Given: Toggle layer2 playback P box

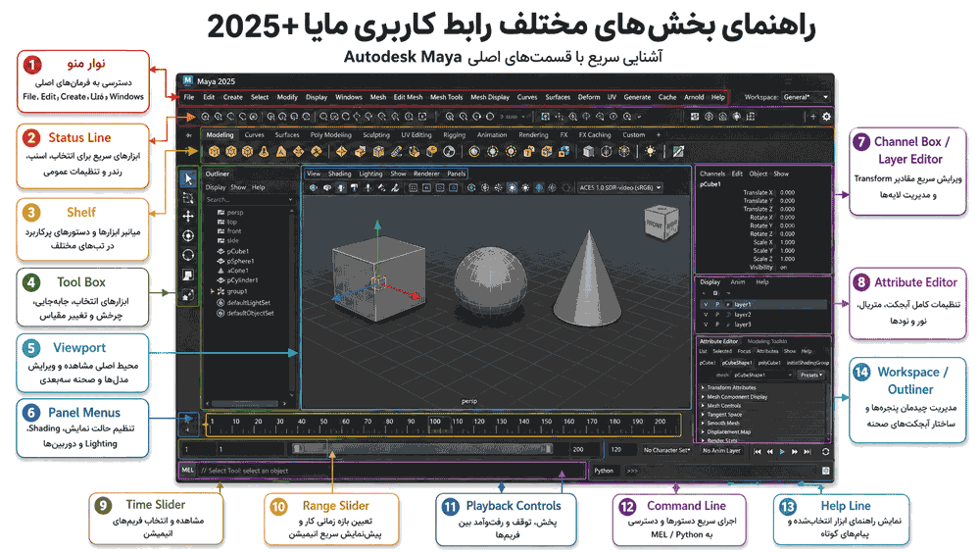Looking at the screenshot, I should 717,315.
